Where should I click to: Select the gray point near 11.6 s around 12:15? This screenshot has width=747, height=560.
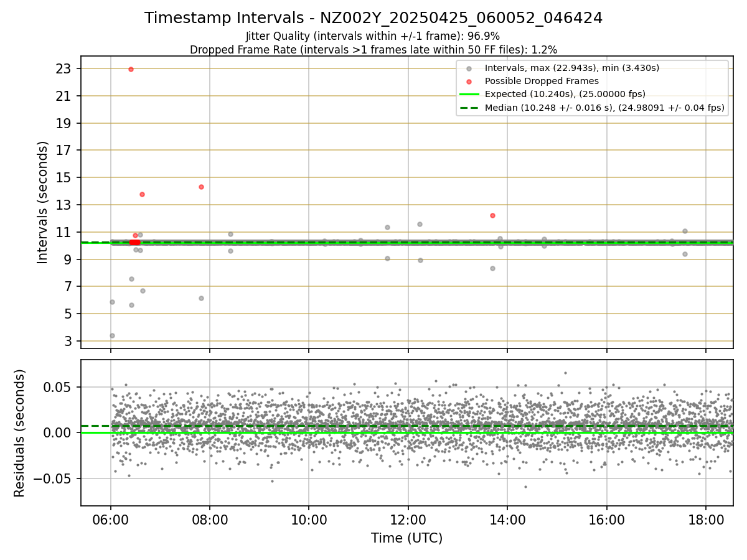[x=420, y=224]
